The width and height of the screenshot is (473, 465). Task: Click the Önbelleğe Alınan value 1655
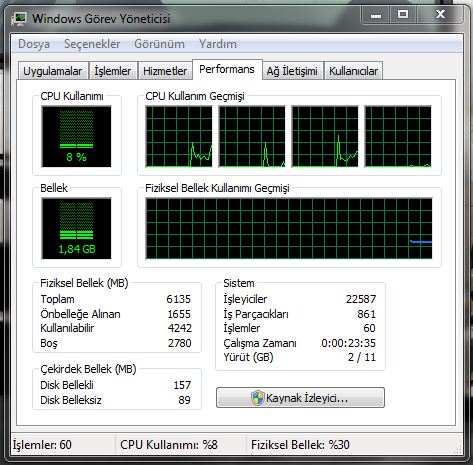179,314
